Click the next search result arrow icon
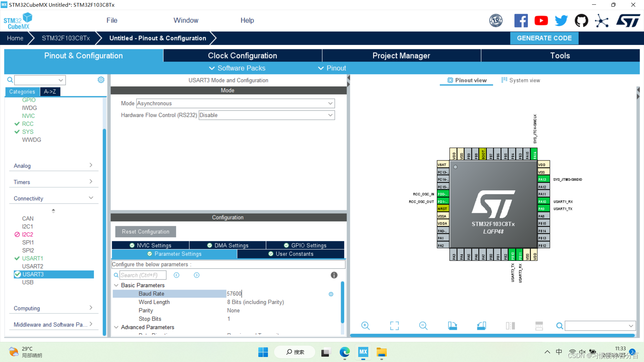The height and width of the screenshot is (362, 644). [x=197, y=275]
